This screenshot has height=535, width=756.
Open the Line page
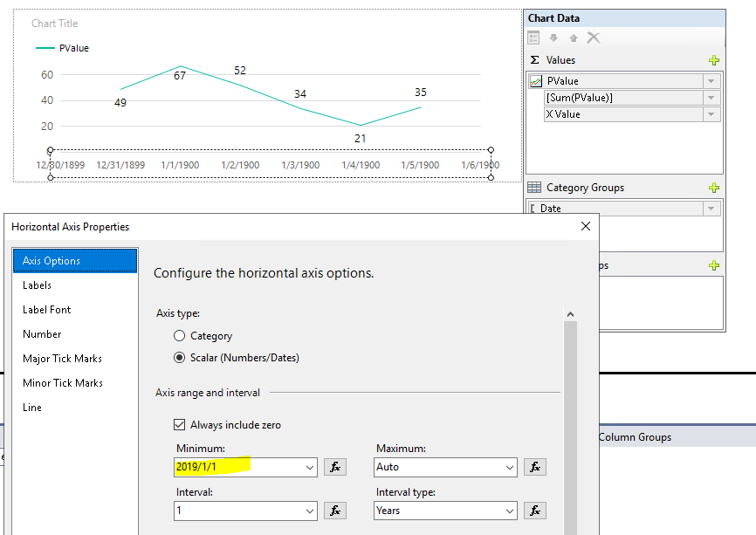click(x=75, y=408)
